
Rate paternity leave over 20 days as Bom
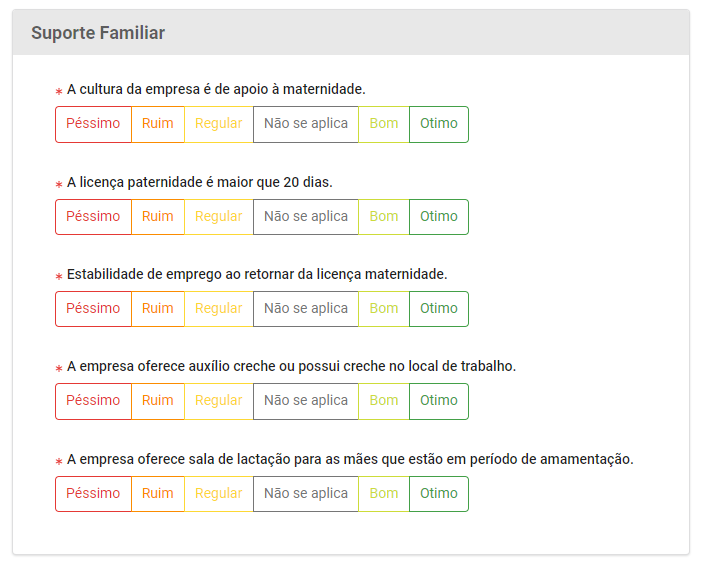coord(384,217)
